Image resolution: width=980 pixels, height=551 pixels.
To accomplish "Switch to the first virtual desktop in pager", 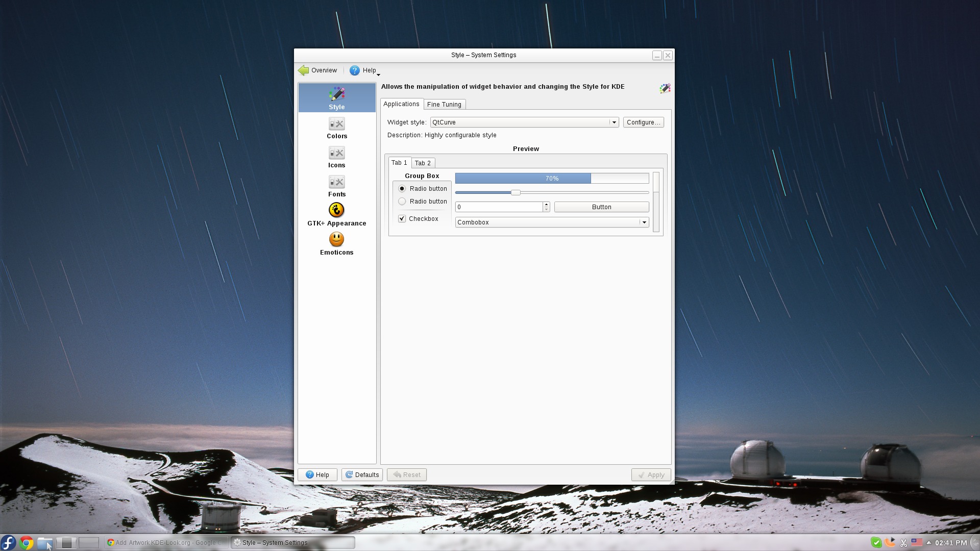I will [66, 543].
